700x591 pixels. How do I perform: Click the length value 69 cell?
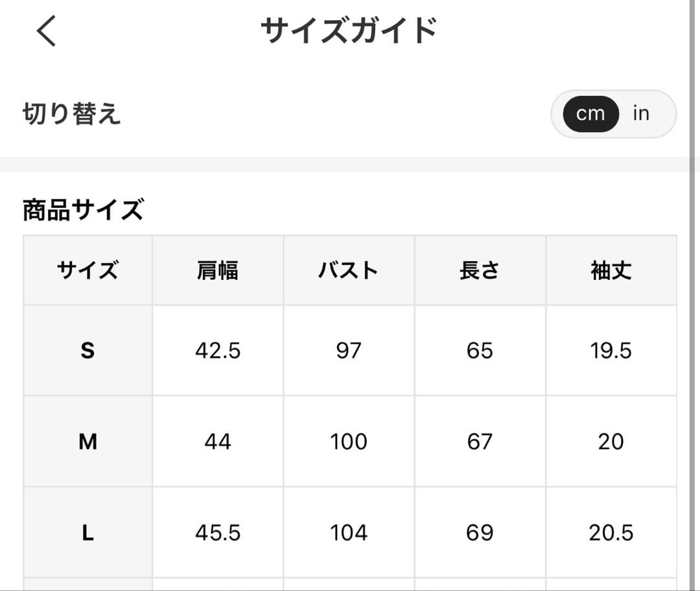pyautogui.click(x=480, y=533)
